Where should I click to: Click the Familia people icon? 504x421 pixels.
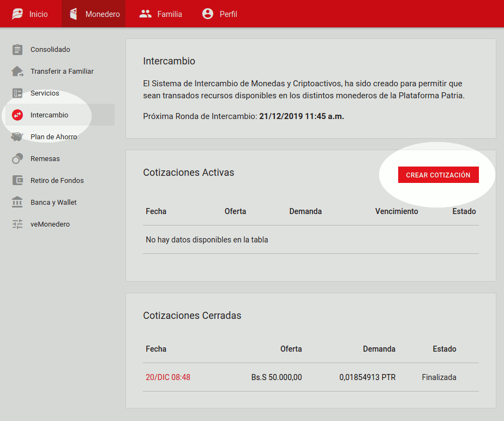pyautogui.click(x=145, y=14)
